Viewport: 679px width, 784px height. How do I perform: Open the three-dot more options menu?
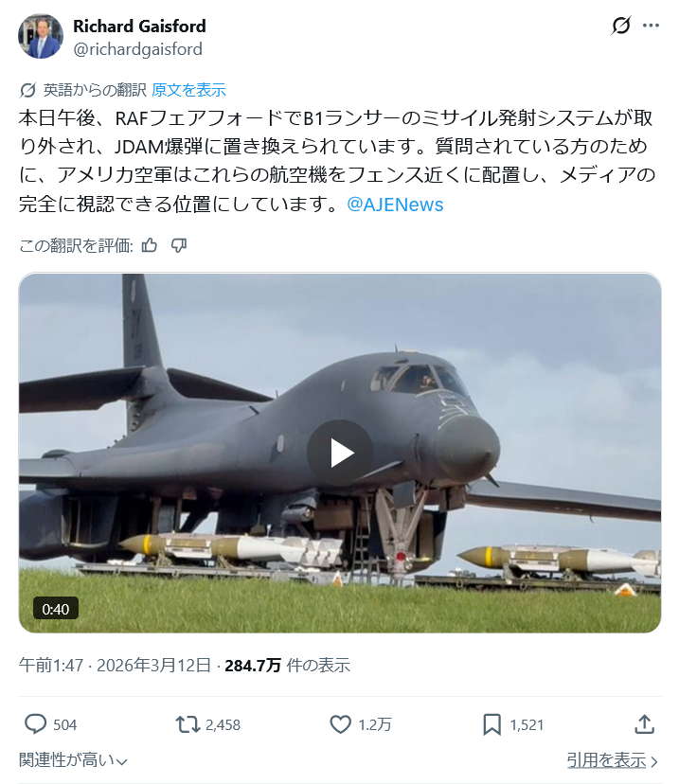[651, 26]
